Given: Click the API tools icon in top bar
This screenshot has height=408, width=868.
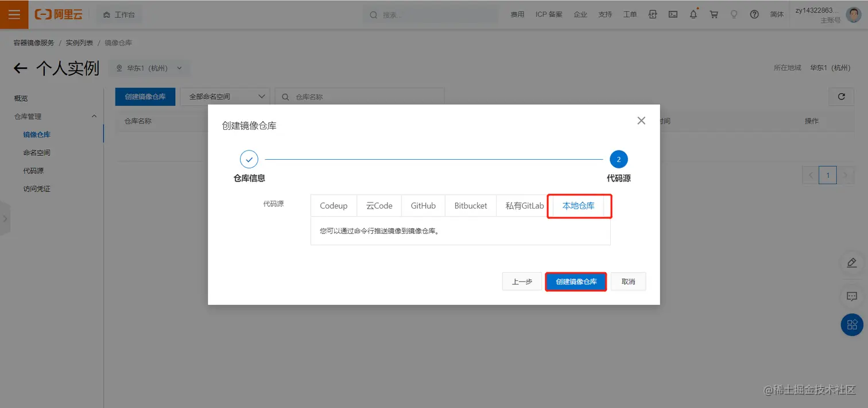Looking at the screenshot, I should pos(653,14).
